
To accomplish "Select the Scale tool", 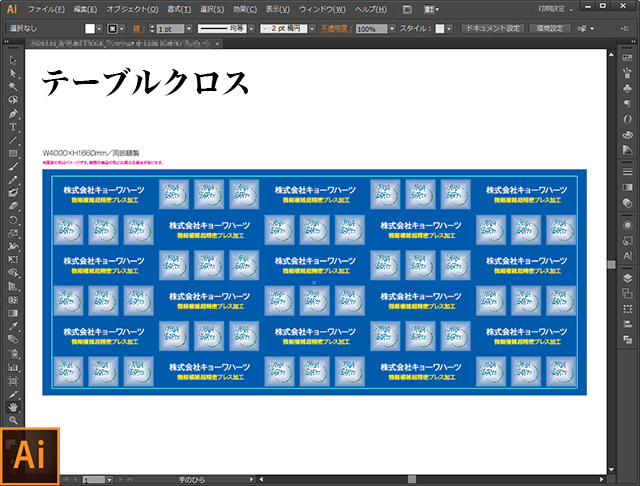I will (x=13, y=233).
